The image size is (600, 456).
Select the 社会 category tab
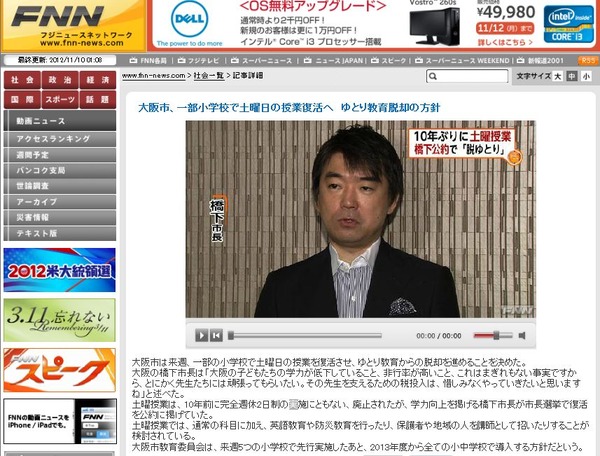pyautogui.click(x=22, y=80)
